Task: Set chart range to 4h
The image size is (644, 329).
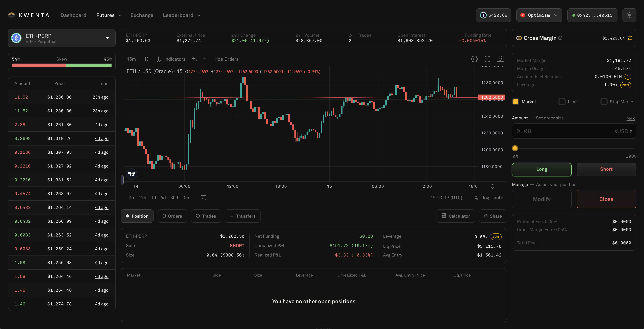Action: [131, 197]
